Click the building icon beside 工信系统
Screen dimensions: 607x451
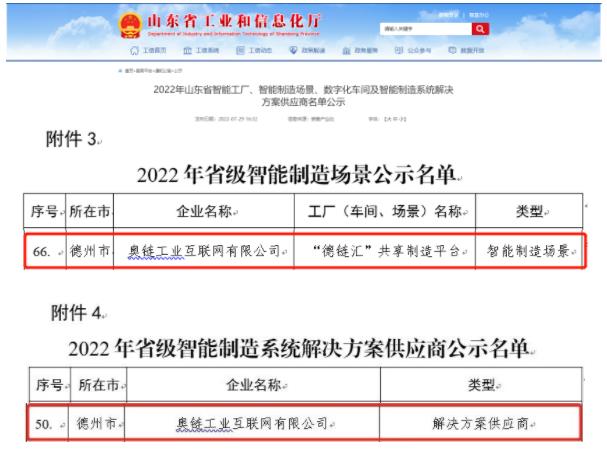pyautogui.click(x=187, y=50)
